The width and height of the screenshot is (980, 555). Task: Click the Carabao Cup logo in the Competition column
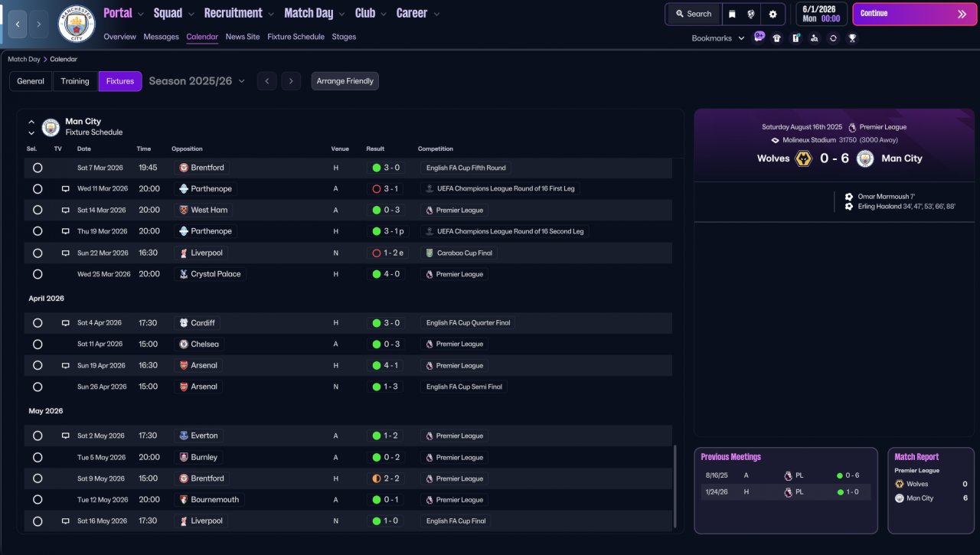pos(430,253)
